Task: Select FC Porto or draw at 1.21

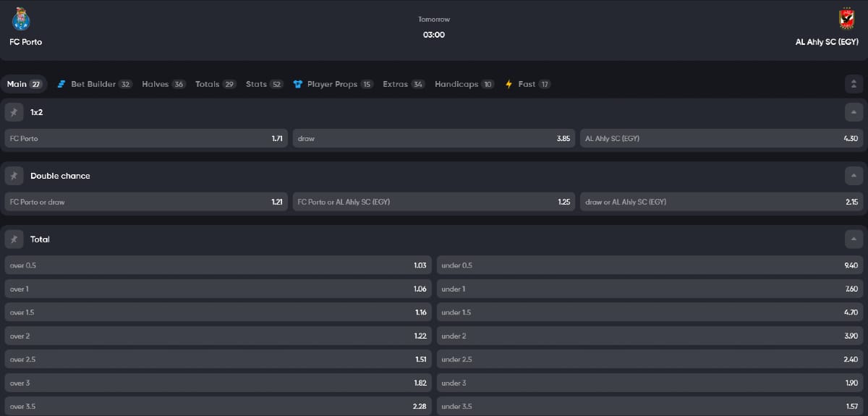Action: pos(146,202)
